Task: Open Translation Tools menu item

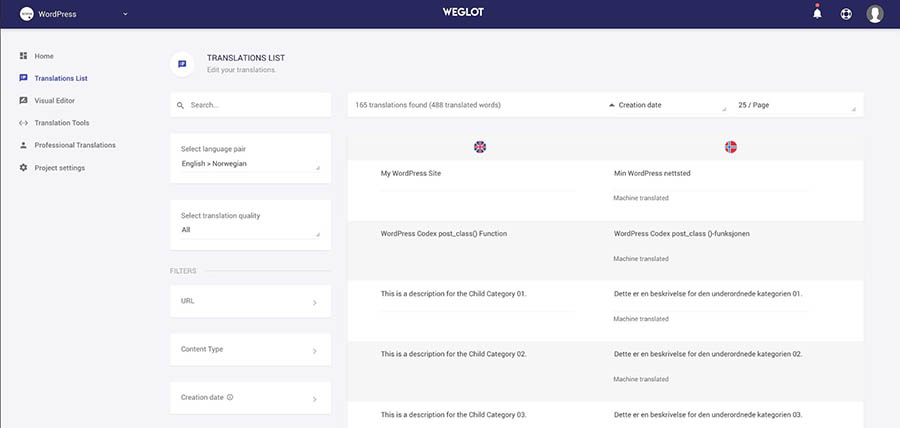Action: (61, 123)
